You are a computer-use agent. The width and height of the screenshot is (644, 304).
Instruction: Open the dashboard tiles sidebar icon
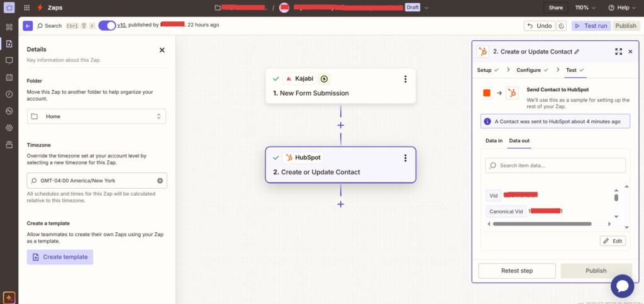coord(9,27)
